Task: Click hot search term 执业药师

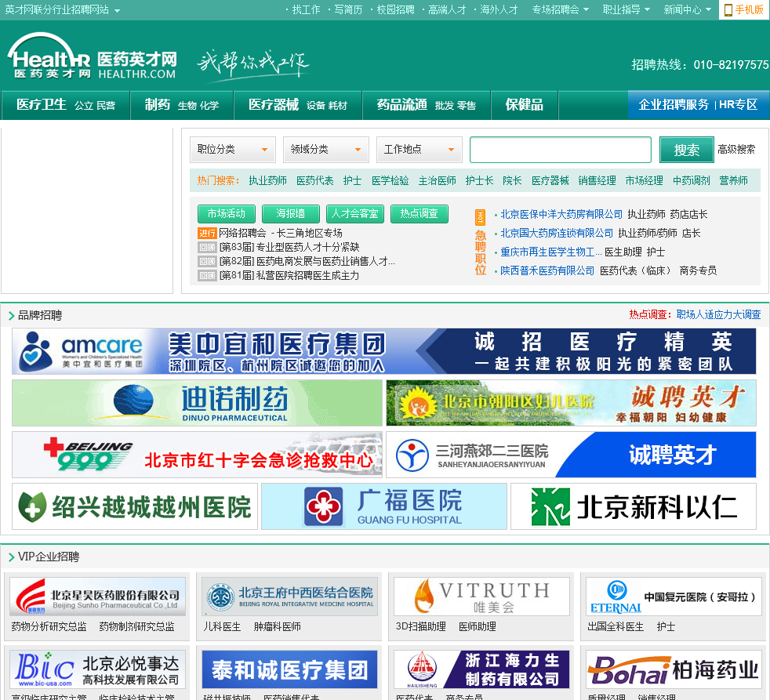Action: pyautogui.click(x=267, y=180)
